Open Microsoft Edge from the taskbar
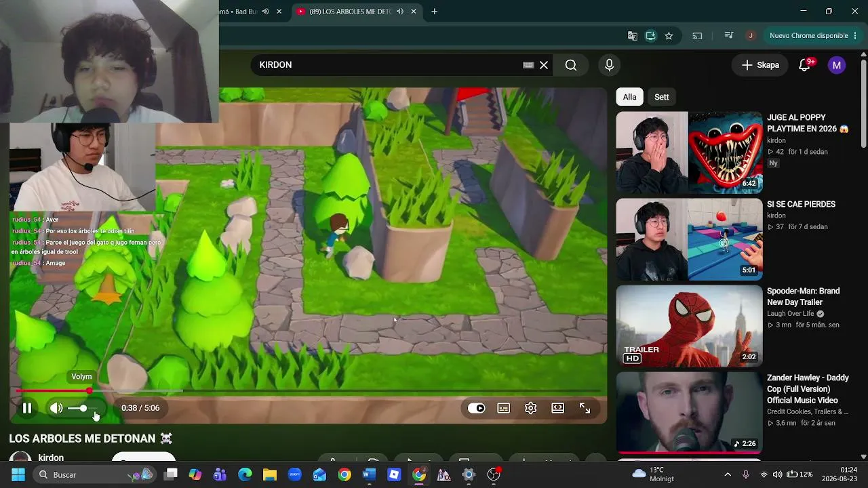 coord(245,474)
